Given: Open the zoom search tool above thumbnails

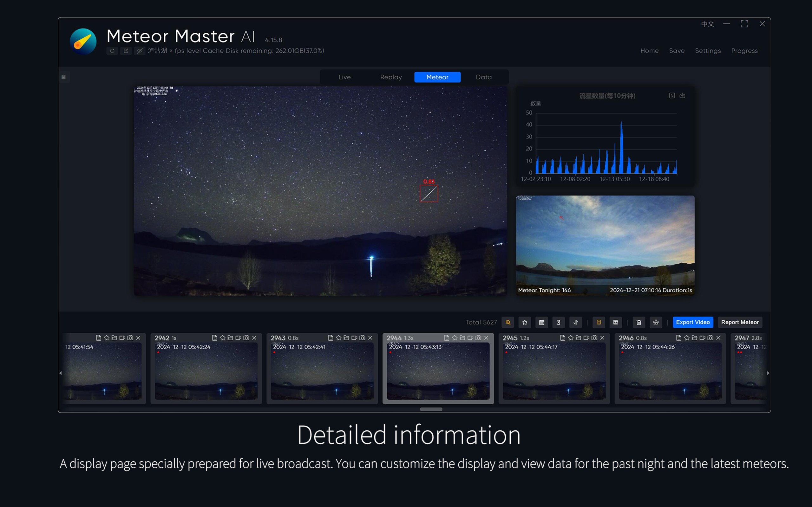Looking at the screenshot, I should 508,323.
